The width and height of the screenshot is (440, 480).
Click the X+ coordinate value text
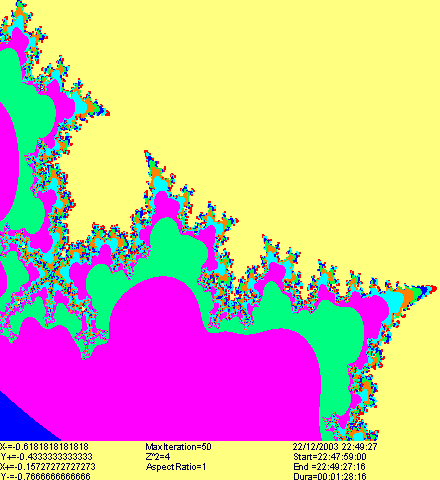(48, 467)
